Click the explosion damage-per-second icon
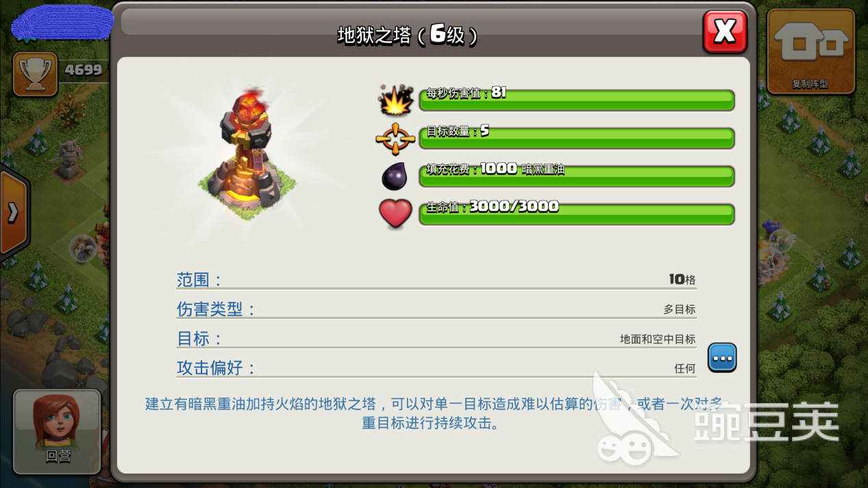868x488 pixels. (397, 100)
